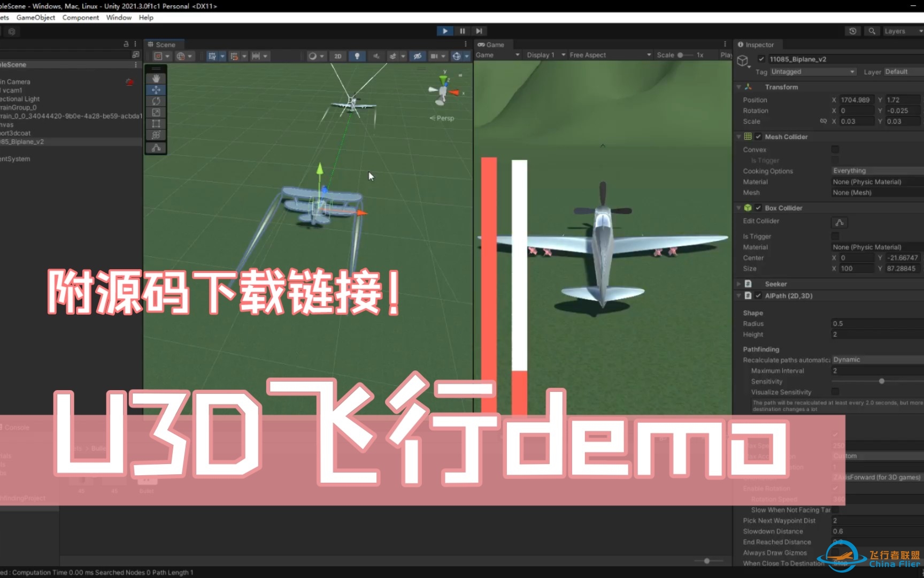Click the Position X field 1704.989
Image resolution: width=924 pixels, height=578 pixels.
(857, 100)
